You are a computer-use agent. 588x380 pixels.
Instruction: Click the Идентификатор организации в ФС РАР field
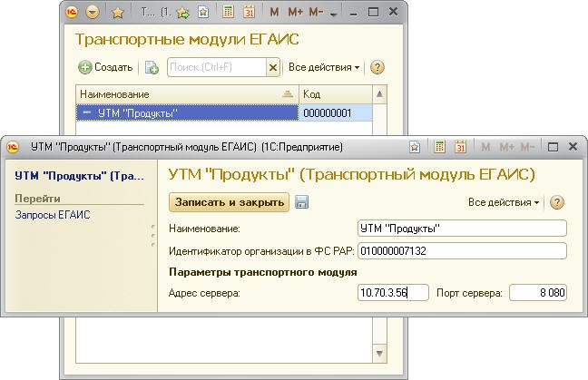462,250
